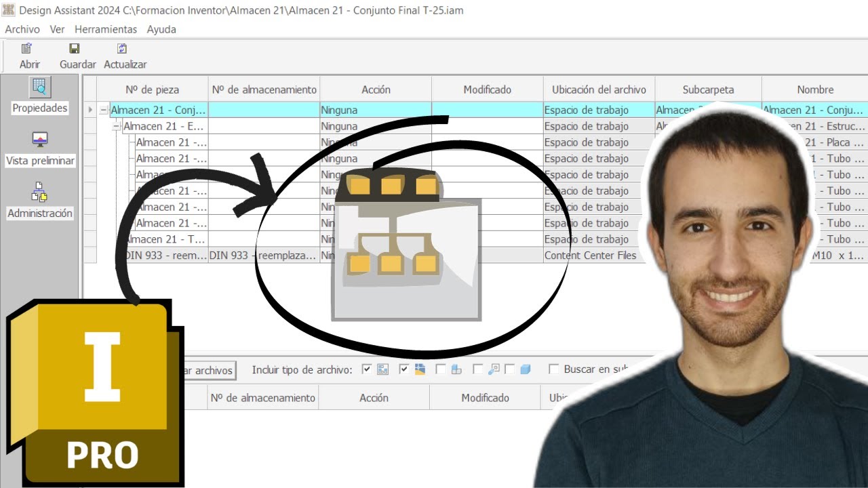Click the yellow and blue file type icon
The height and width of the screenshot is (488, 868).
(420, 369)
